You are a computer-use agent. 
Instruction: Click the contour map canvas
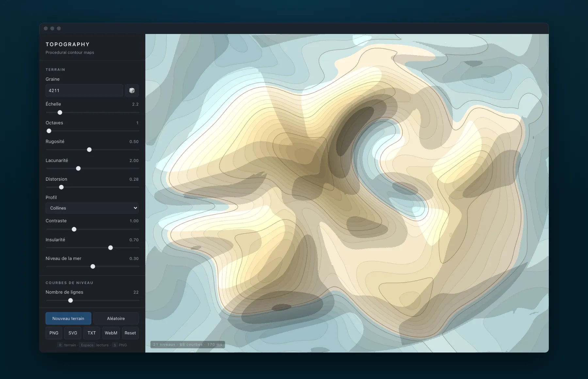(x=347, y=193)
